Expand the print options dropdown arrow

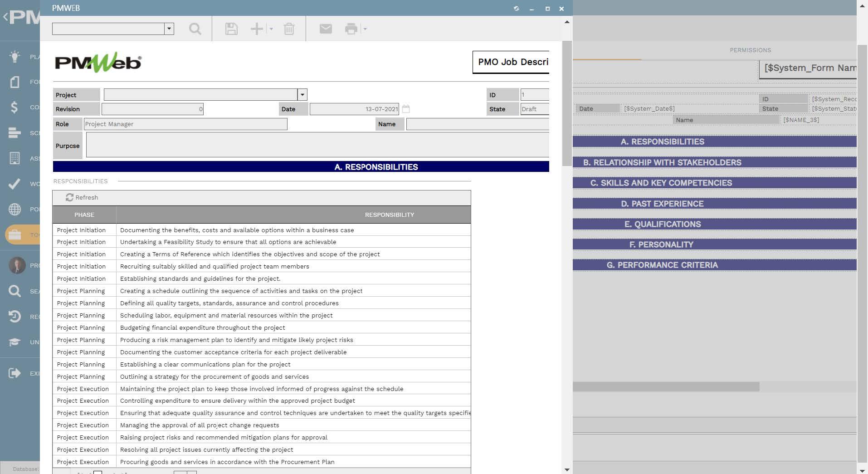coord(365,29)
